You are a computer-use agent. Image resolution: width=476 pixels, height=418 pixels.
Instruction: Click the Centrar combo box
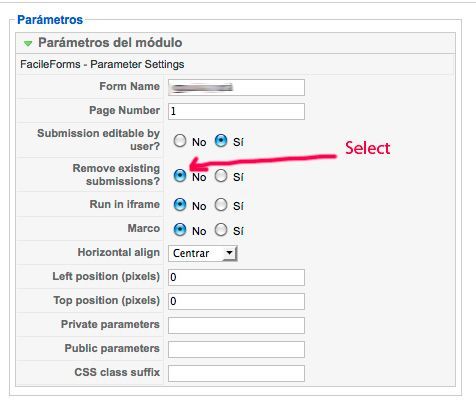click(203, 253)
